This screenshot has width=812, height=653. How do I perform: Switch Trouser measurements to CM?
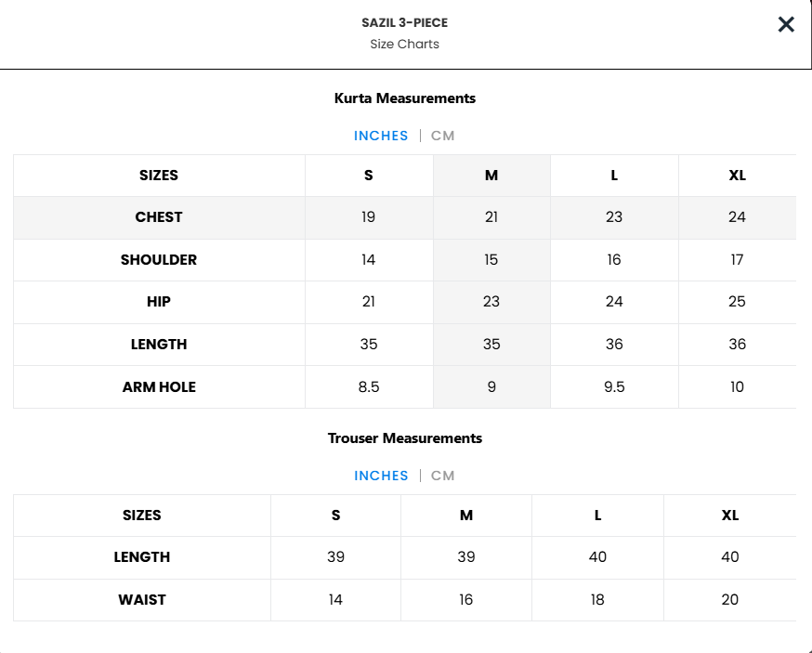point(443,476)
